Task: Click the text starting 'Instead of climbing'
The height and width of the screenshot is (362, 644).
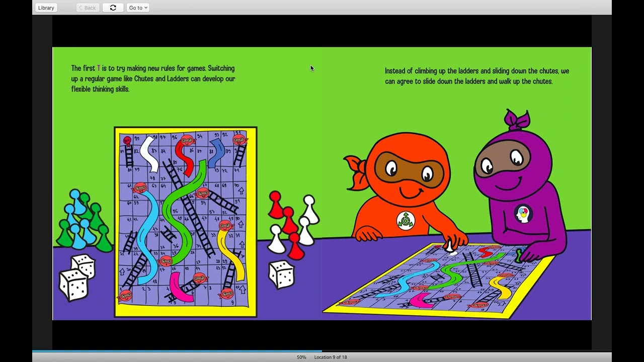Action: [477, 76]
